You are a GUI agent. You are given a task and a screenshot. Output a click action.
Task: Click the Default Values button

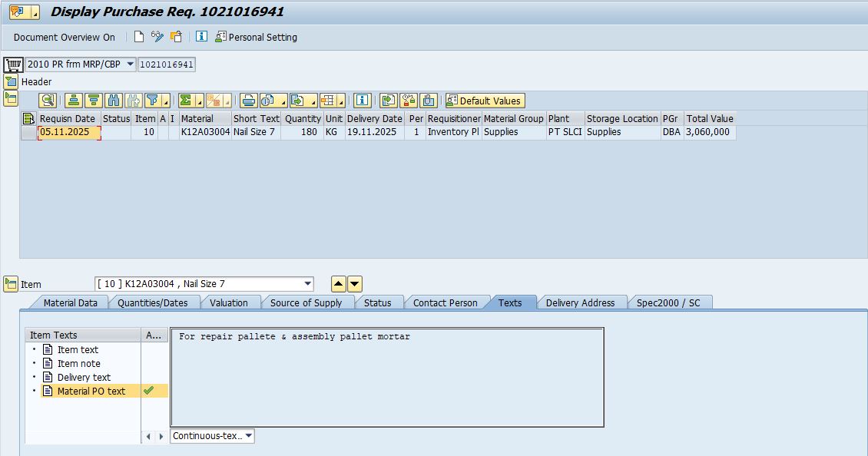(484, 101)
